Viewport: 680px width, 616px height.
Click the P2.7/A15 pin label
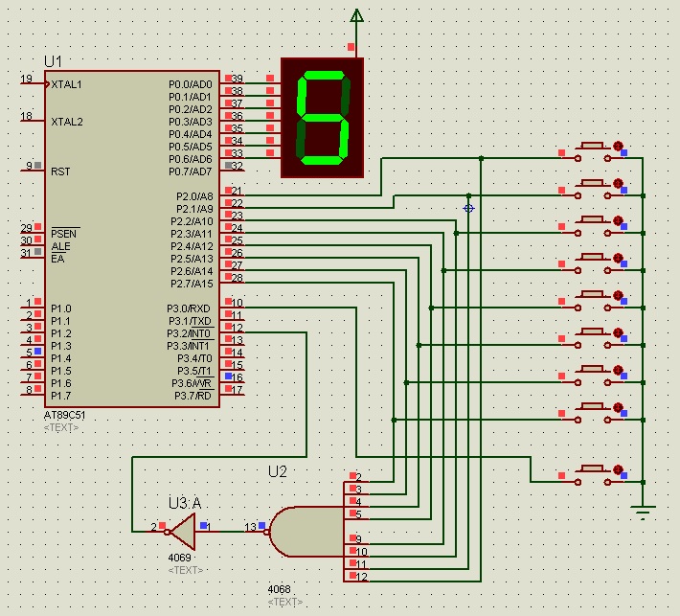pyautogui.click(x=192, y=284)
